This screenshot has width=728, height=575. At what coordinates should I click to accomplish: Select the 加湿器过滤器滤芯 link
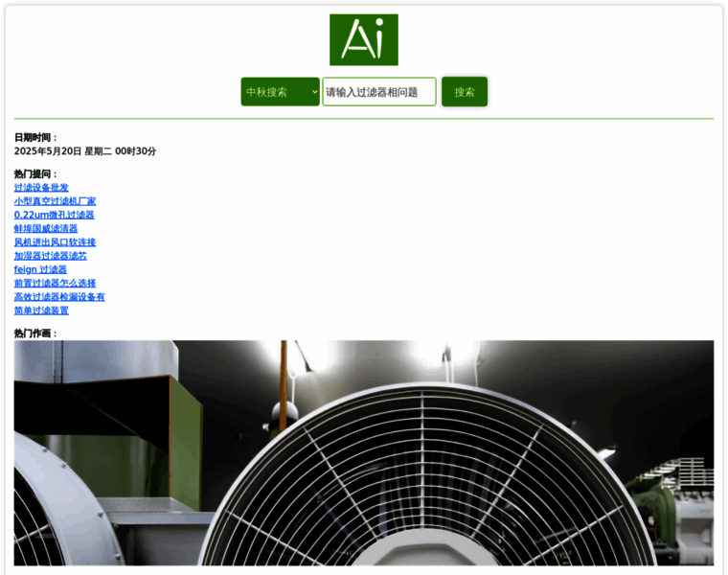coord(50,256)
